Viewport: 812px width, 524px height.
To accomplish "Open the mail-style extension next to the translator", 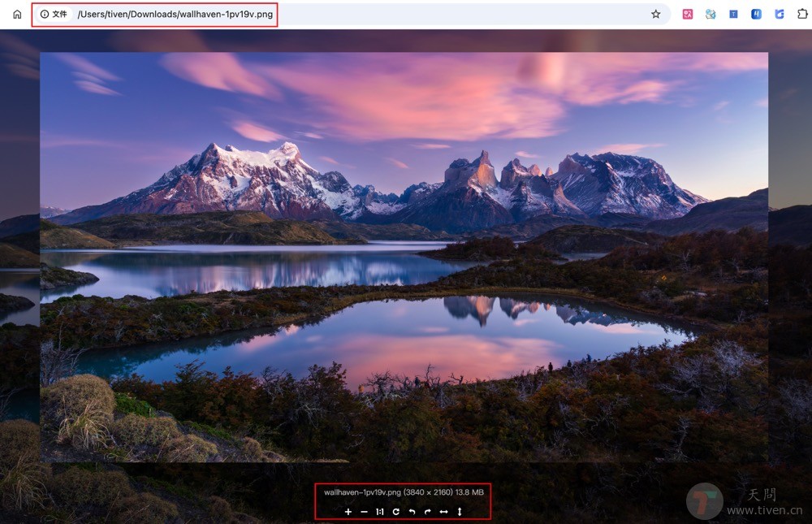I will (x=709, y=14).
